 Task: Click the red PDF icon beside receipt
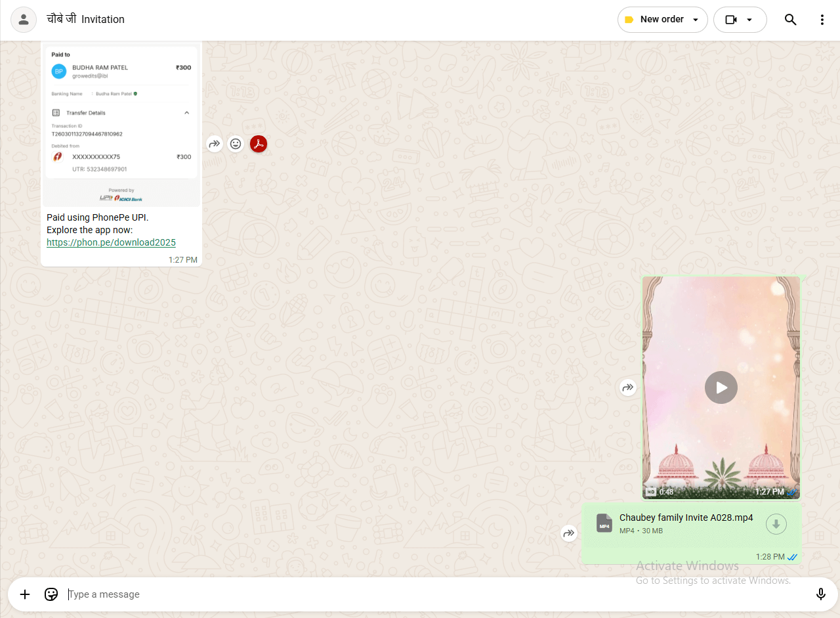pos(259,144)
